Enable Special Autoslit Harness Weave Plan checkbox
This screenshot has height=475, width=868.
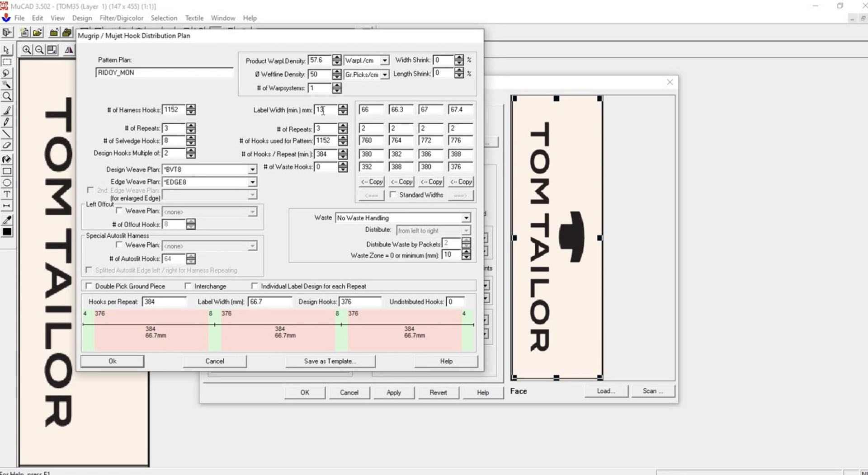(119, 245)
